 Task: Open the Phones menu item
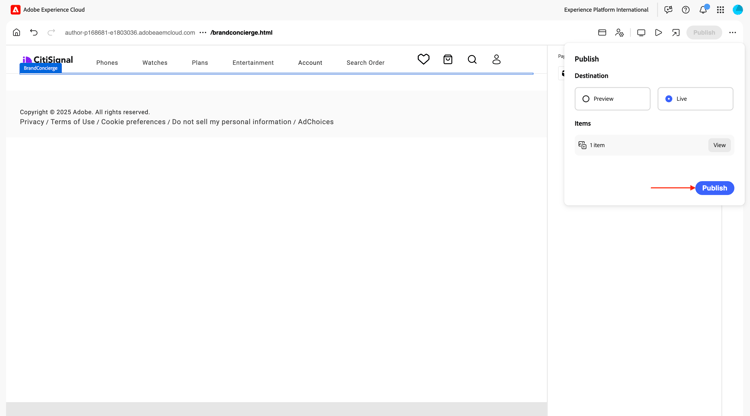point(107,63)
